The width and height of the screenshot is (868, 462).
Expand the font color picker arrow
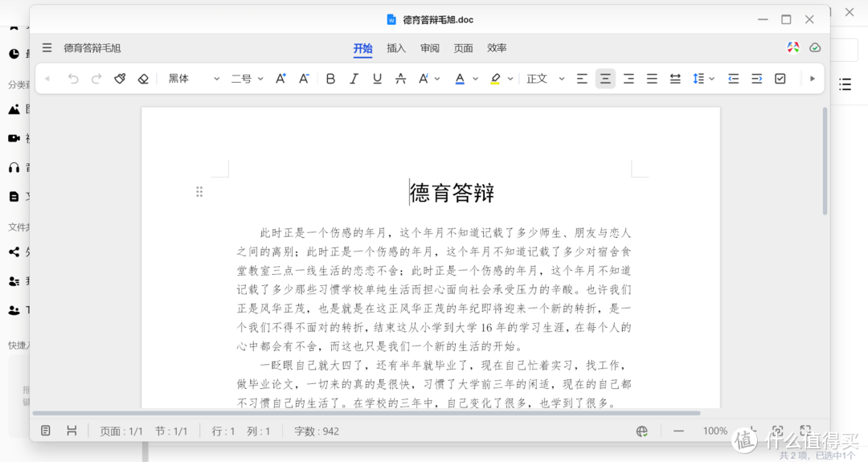click(475, 79)
